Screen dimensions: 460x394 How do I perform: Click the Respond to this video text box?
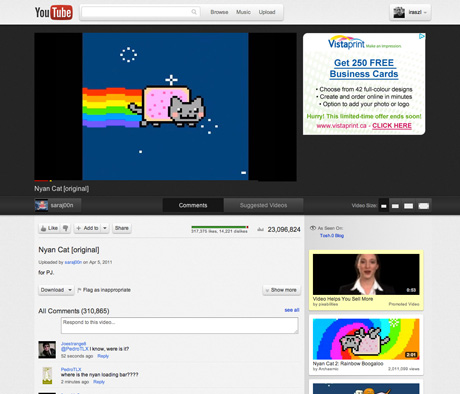click(180, 325)
